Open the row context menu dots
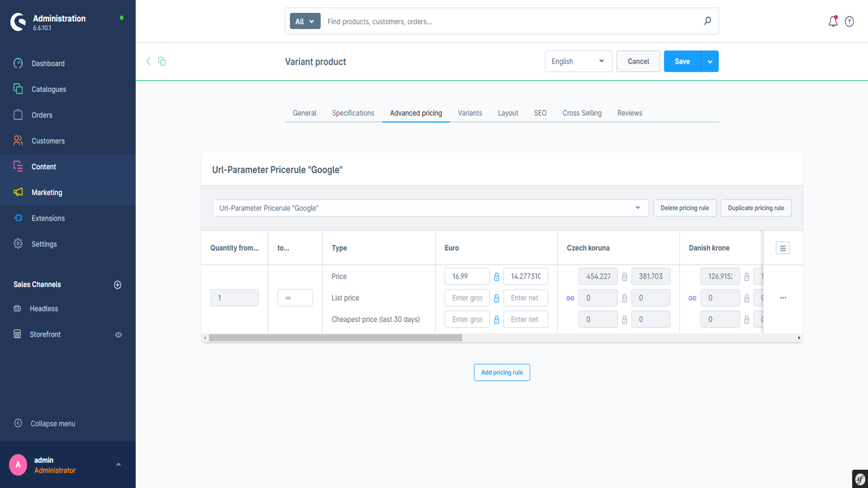 click(783, 298)
